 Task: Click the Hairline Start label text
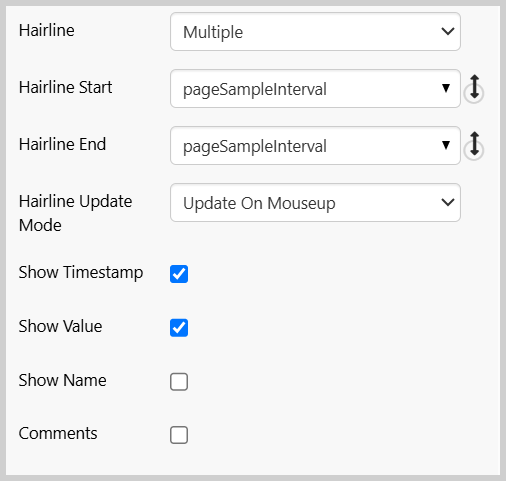coord(65,87)
